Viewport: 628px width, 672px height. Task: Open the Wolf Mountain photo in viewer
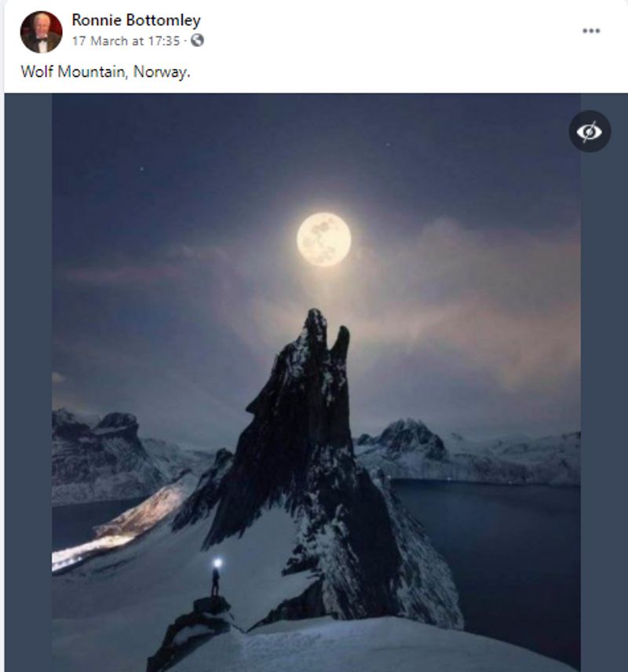316,382
